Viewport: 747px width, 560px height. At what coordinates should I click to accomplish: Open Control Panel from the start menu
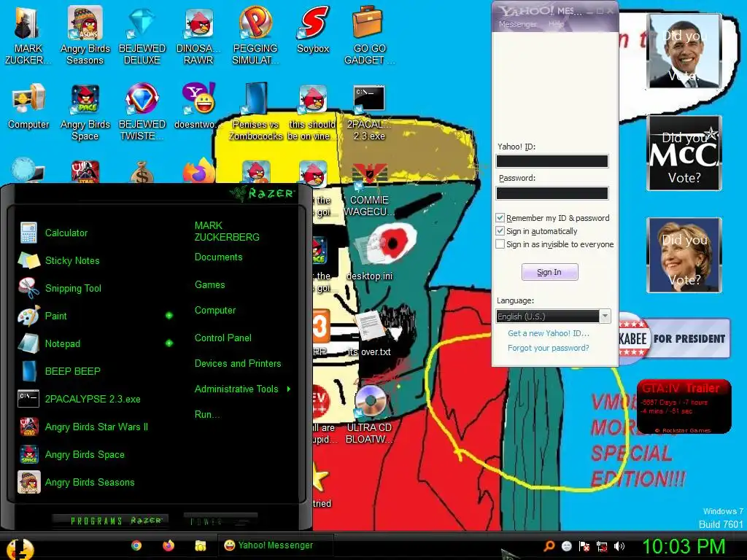(x=223, y=338)
